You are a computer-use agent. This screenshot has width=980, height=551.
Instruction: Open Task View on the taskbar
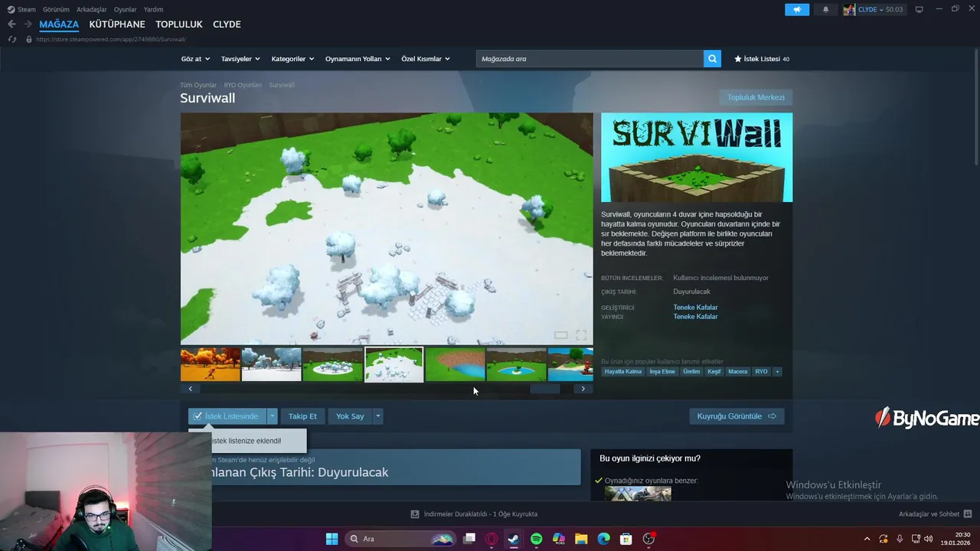click(469, 539)
